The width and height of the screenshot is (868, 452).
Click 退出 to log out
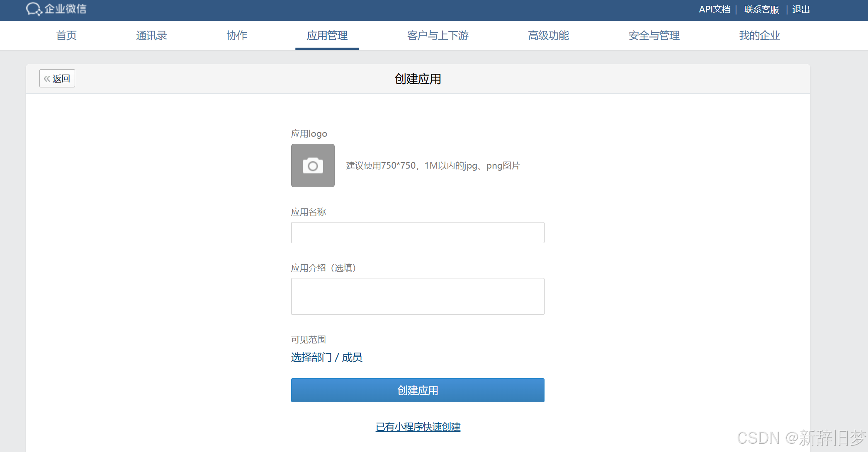[x=801, y=9]
